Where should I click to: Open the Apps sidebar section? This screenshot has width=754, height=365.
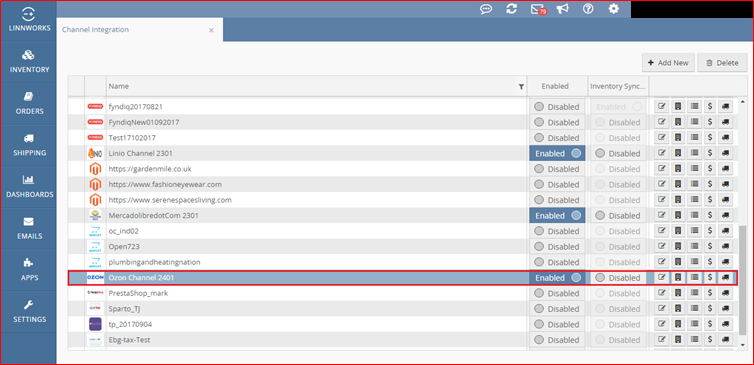point(28,270)
